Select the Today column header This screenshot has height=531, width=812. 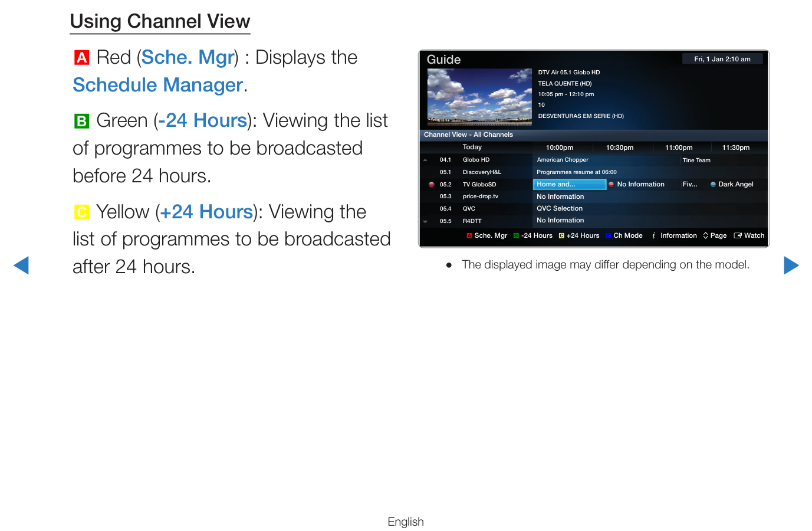472,147
